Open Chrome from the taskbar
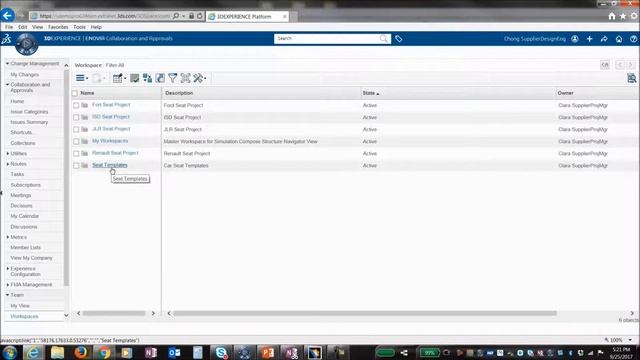The image size is (640, 360). (x=104, y=352)
